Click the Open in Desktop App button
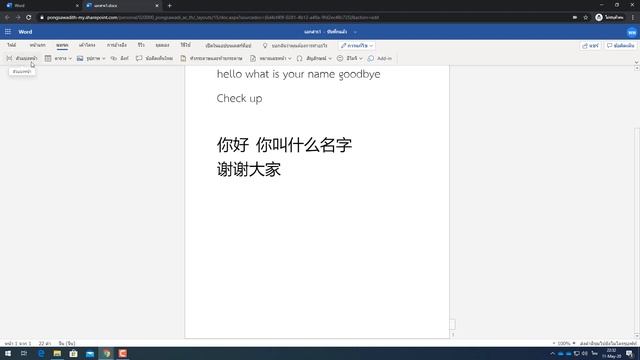 click(228, 46)
